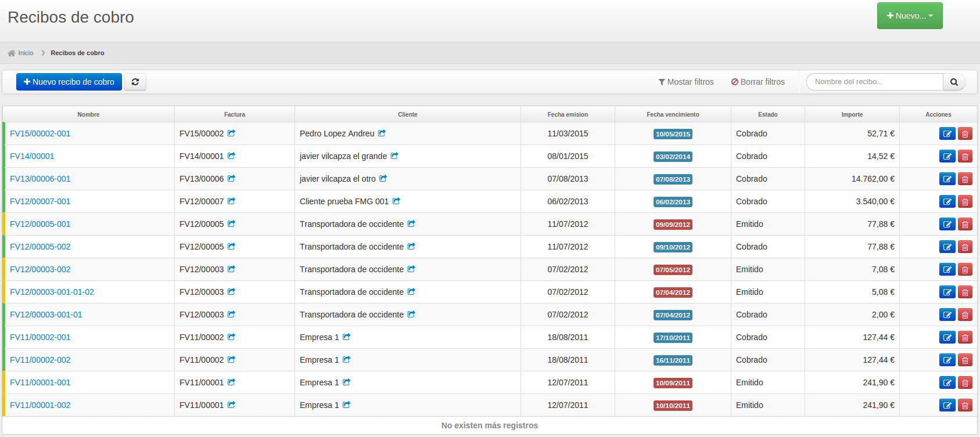The width and height of the screenshot is (980, 437).
Task: Click emission date 06/02/2013
Action: click(x=568, y=201)
